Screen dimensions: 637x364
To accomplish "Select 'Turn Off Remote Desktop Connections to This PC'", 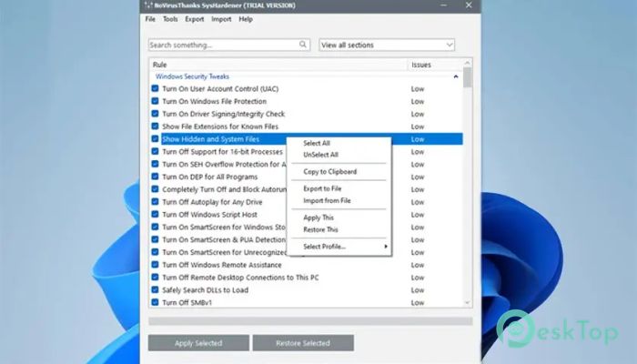I will click(x=240, y=278).
